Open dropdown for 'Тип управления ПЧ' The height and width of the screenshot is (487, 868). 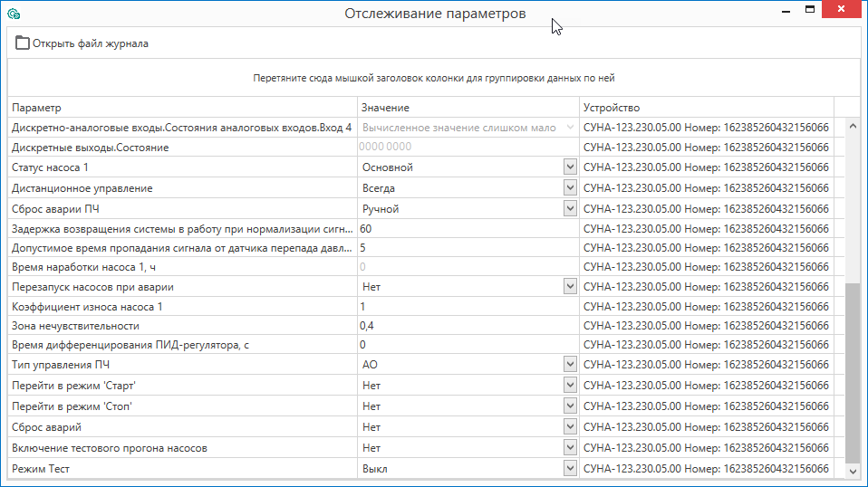point(570,364)
